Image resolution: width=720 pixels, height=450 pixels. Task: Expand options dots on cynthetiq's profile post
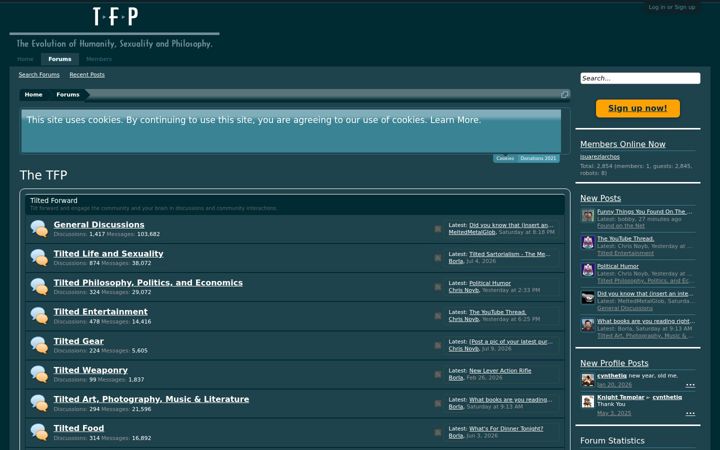[690, 385]
